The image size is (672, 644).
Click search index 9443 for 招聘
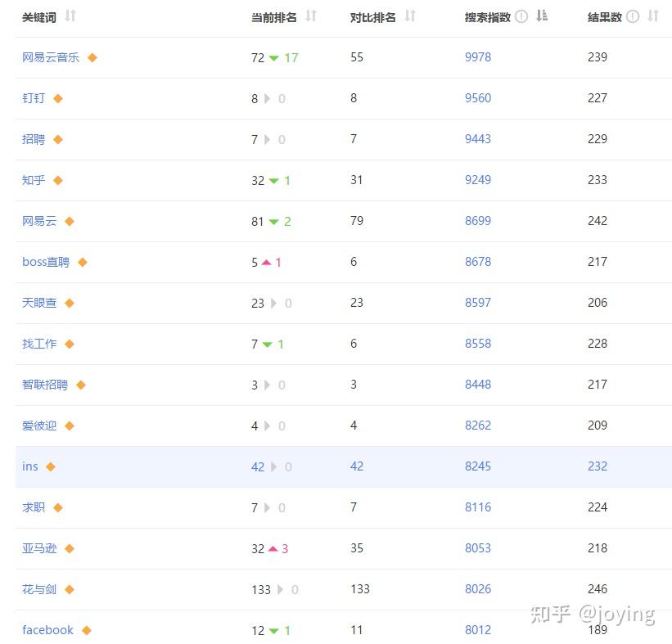[x=478, y=139]
